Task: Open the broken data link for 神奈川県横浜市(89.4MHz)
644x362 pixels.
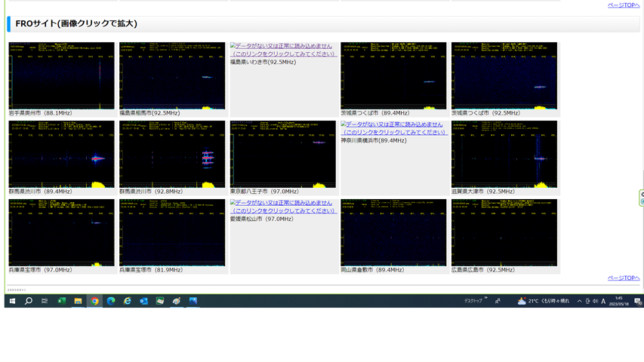Action: [x=394, y=128]
